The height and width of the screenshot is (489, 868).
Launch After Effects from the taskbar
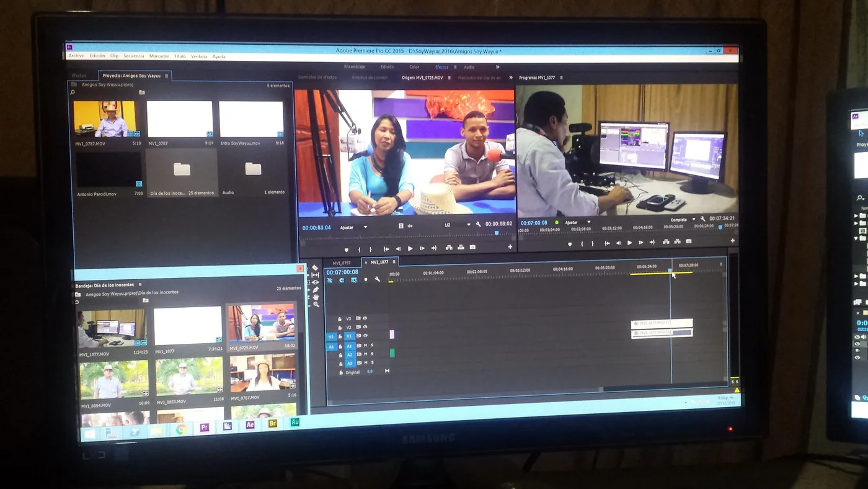(250, 425)
